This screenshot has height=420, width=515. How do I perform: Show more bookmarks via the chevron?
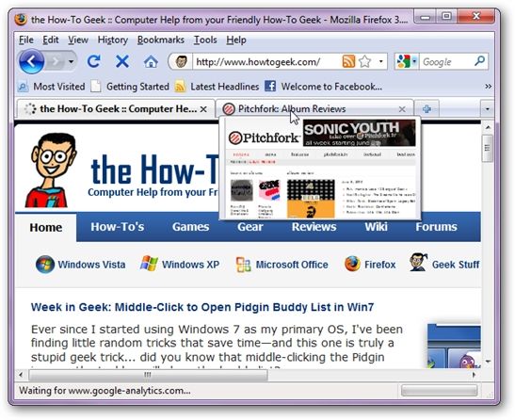click(x=488, y=86)
